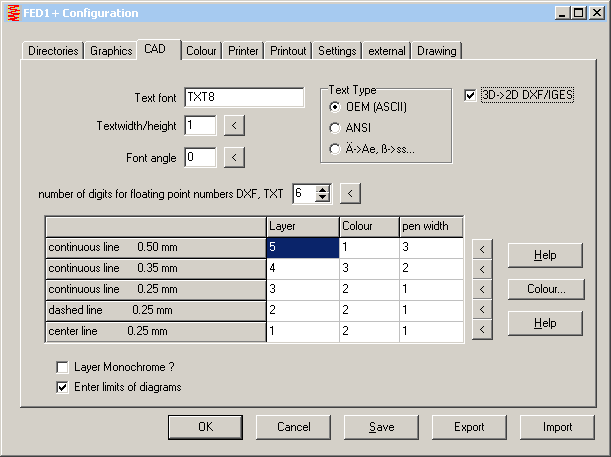Viewport: 611px width, 457px height.
Task: Click arrow button for continuous line 0.25 mm row
Action: point(481,289)
